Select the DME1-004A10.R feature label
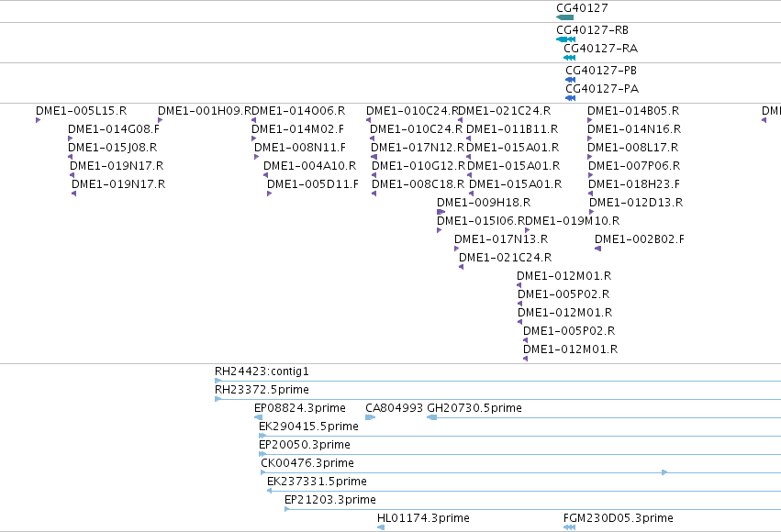 (310, 166)
